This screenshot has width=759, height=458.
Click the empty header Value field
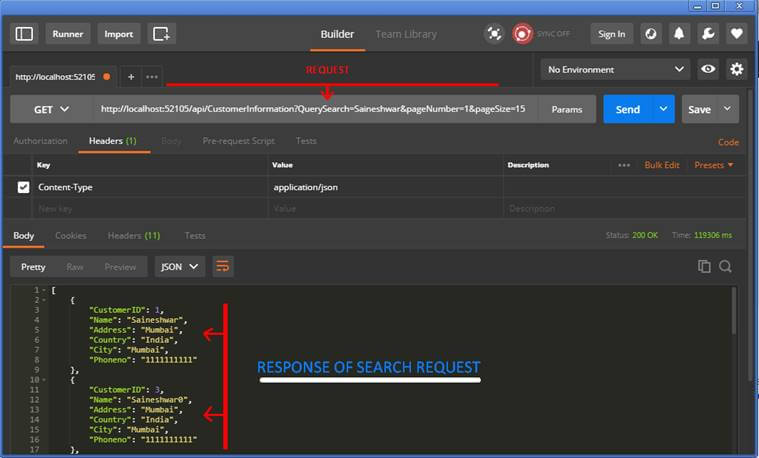coord(385,209)
